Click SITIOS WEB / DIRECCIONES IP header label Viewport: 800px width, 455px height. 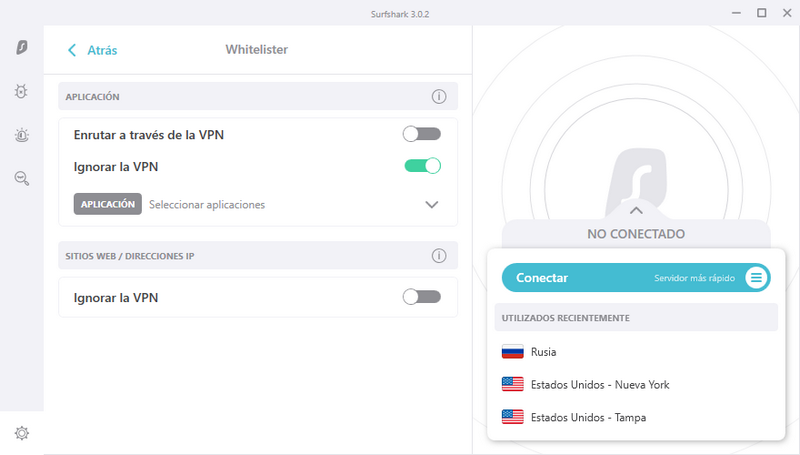click(x=130, y=256)
